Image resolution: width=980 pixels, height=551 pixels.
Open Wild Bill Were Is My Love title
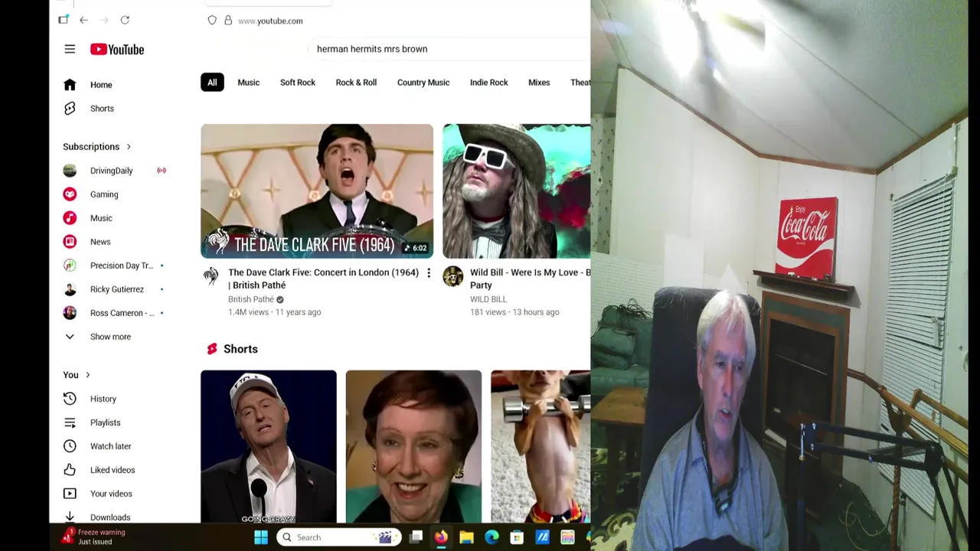(530, 279)
